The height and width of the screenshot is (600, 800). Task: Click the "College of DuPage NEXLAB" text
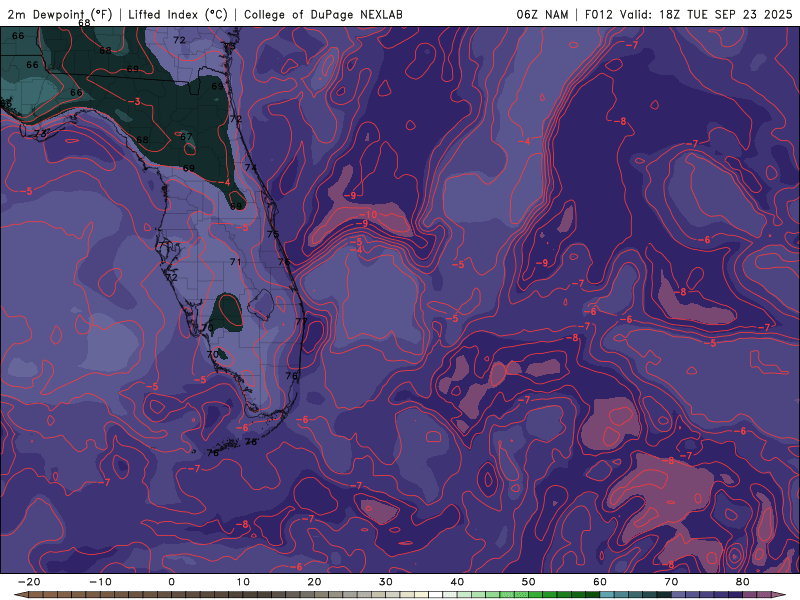(323, 14)
